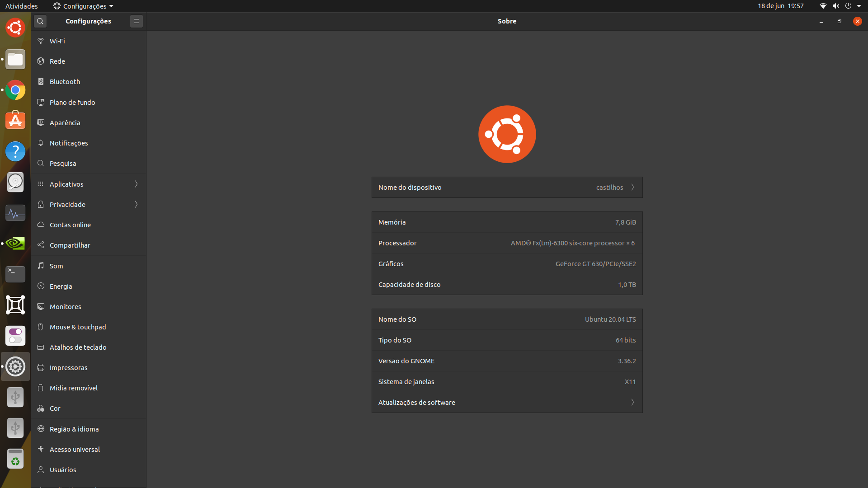This screenshot has height=488, width=868.
Task: Open the hamburger menu in Settings sidebar
Action: pyautogui.click(x=136, y=21)
